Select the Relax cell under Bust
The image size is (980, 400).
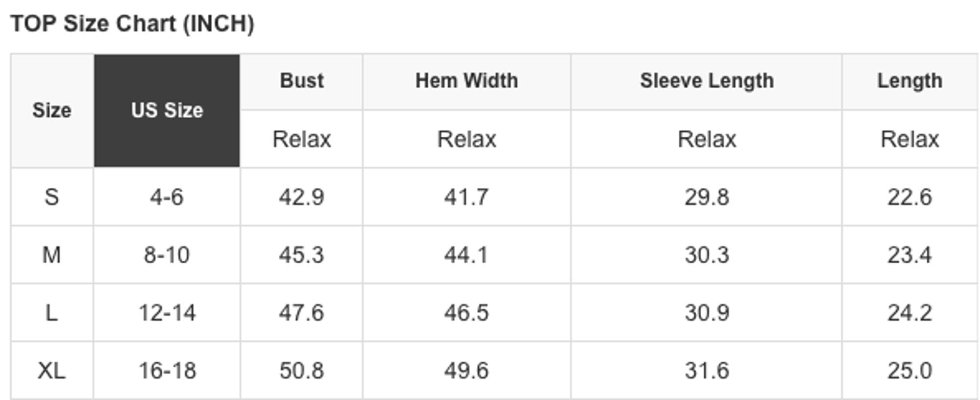[302, 139]
